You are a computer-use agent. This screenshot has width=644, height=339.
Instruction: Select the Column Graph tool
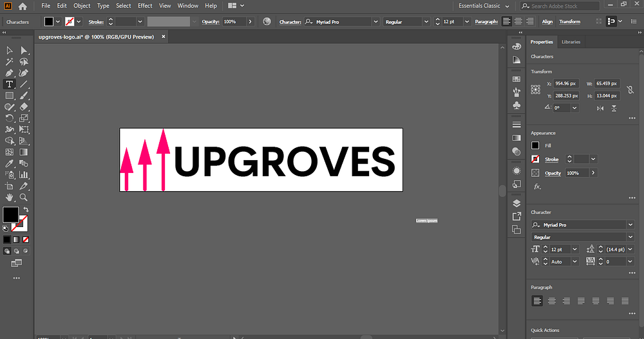coord(24,174)
